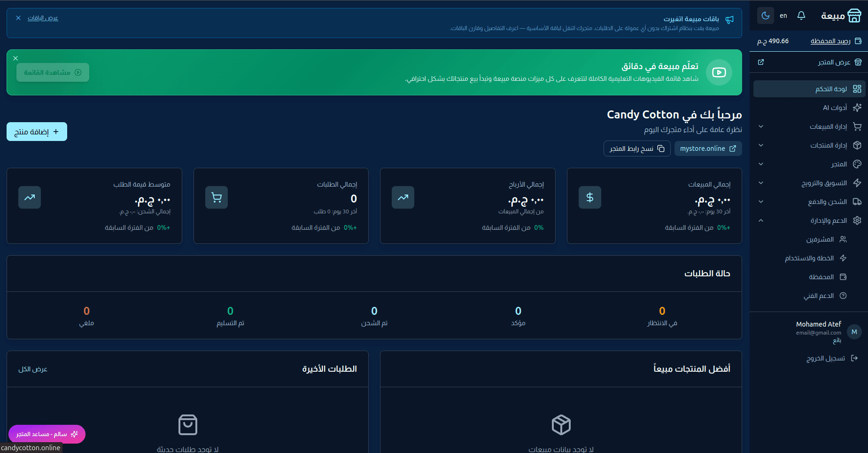Open الخطة والاستخدام plan and usage item
The image size is (868, 453).
point(809,258)
